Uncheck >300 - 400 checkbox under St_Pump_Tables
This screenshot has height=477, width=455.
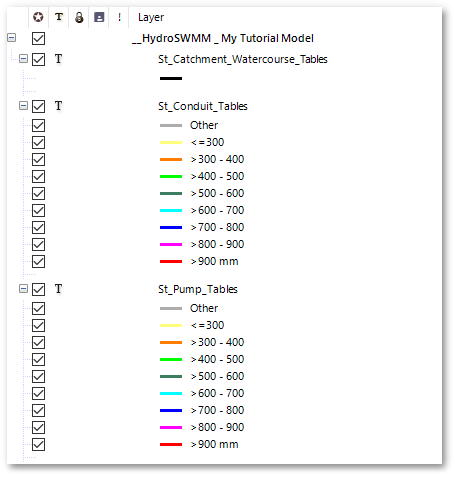38,343
